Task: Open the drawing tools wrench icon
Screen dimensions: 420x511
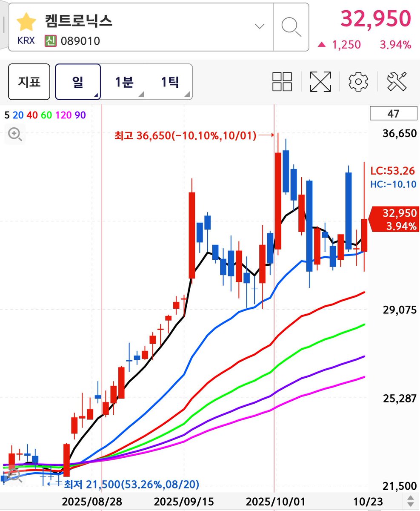Action: click(397, 81)
